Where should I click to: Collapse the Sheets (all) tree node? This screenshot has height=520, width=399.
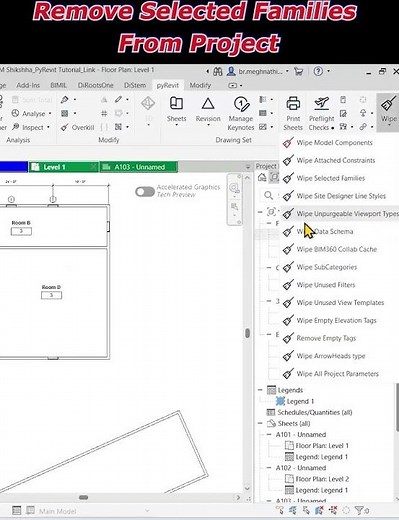260,423
